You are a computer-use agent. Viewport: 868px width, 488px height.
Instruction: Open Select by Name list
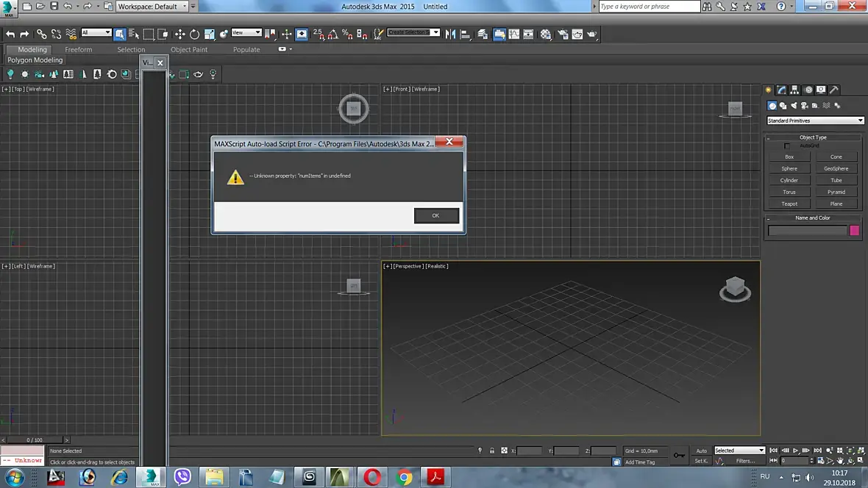(x=134, y=35)
